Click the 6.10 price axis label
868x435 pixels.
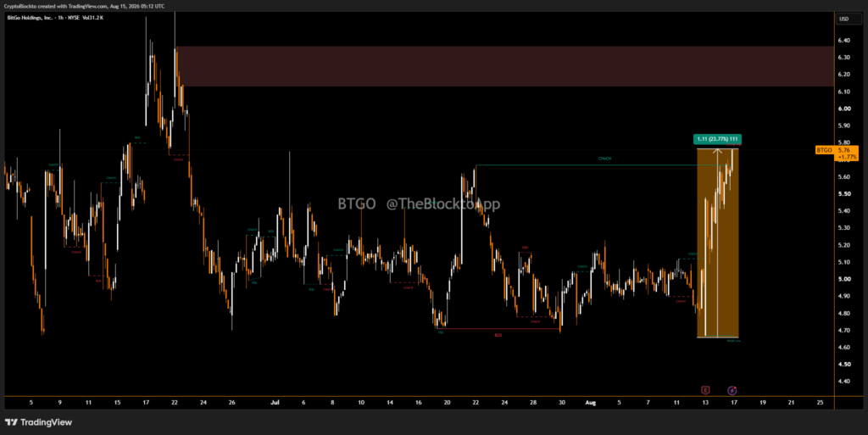843,92
